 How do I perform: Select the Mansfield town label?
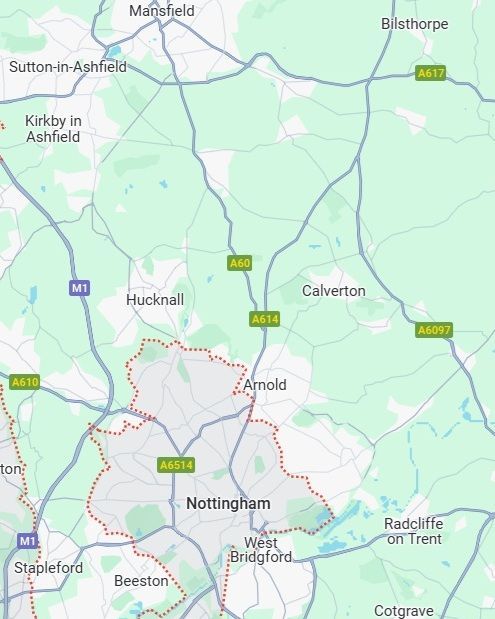point(162,11)
